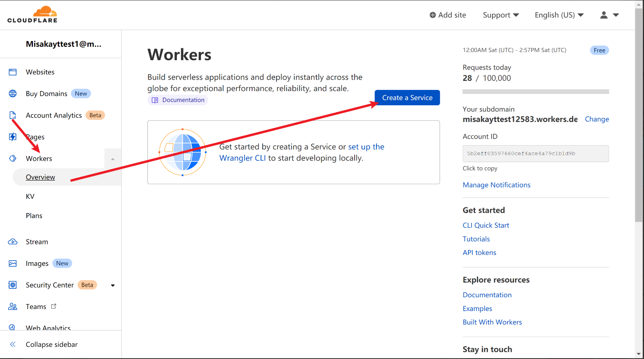Viewport: 644px width, 359px height.
Task: Open Documentation under Explore resources
Action: [x=487, y=295]
